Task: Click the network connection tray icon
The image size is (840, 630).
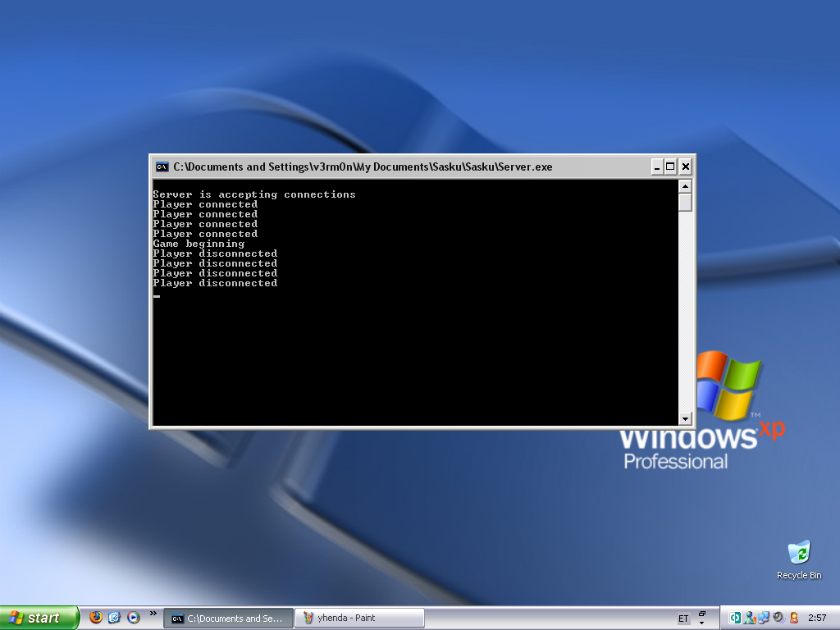Action: [764, 618]
